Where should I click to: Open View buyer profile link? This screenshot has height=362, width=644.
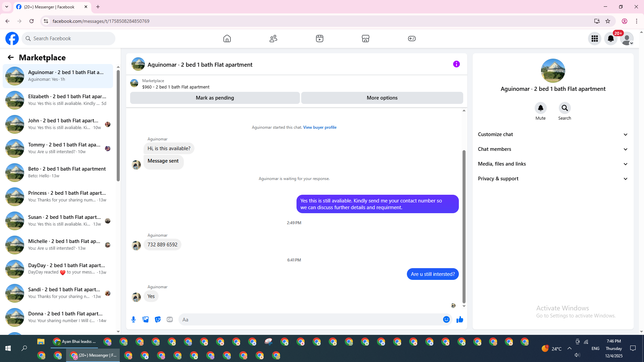[x=320, y=127]
